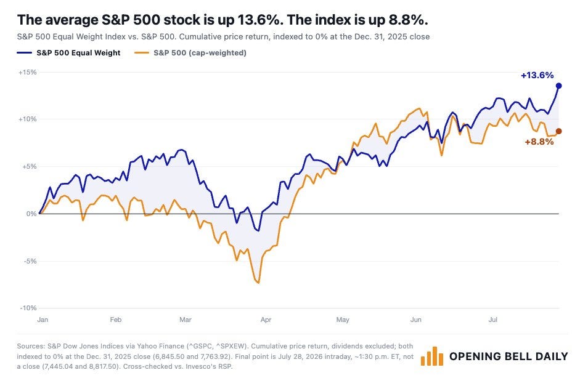
Task: Click the +15% y-axis label
Action: pos(27,72)
